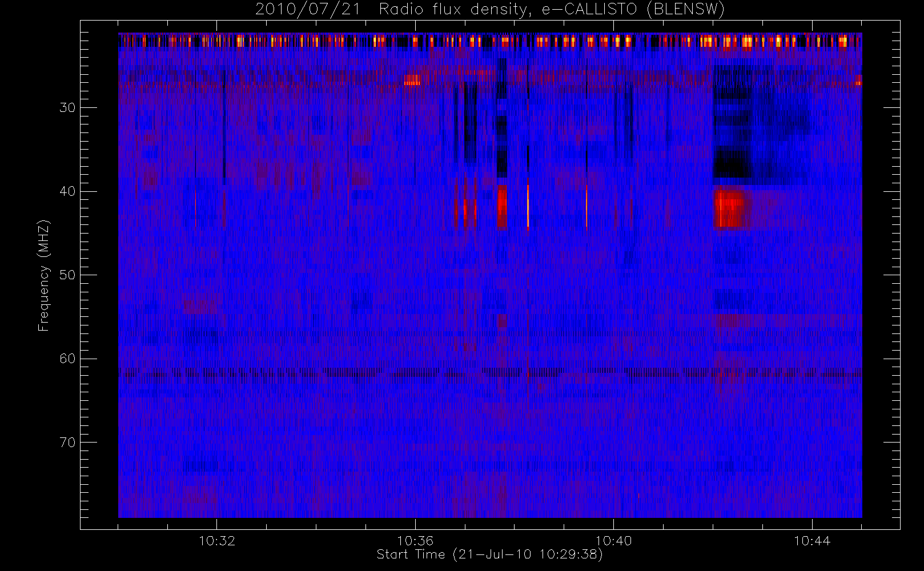Click the 10:36 time tick label
924x571 pixels.
pos(415,541)
